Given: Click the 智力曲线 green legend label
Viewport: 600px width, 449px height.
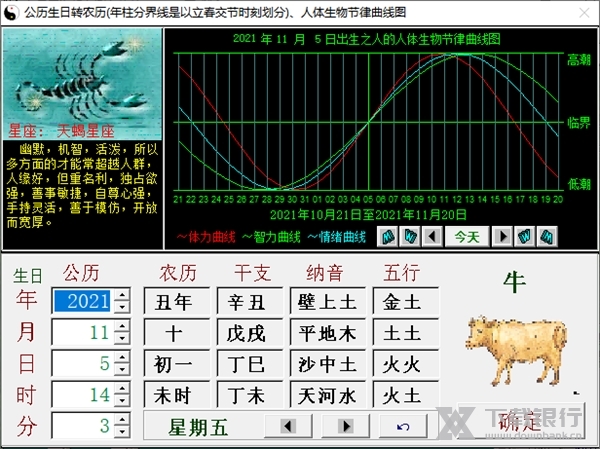Looking at the screenshot, I should point(271,237).
